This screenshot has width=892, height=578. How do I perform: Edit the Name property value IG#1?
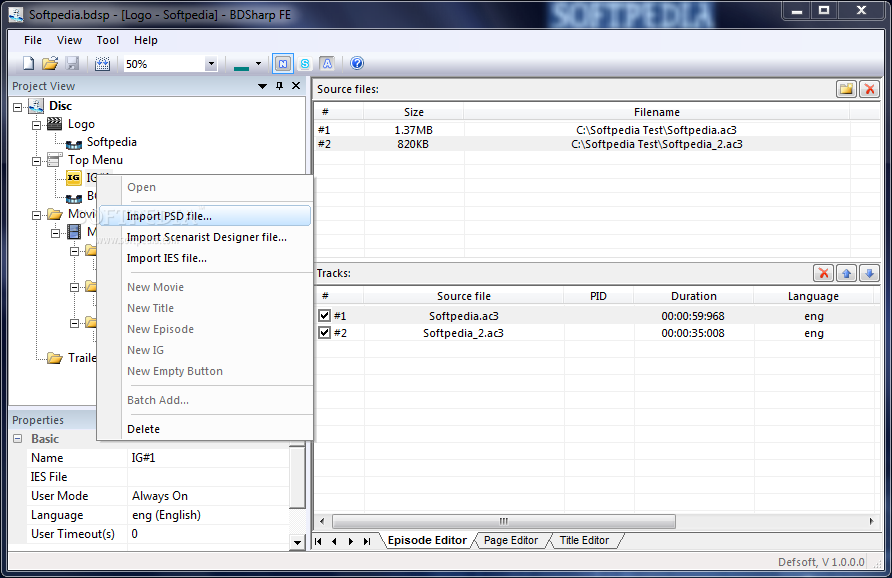click(x=208, y=458)
